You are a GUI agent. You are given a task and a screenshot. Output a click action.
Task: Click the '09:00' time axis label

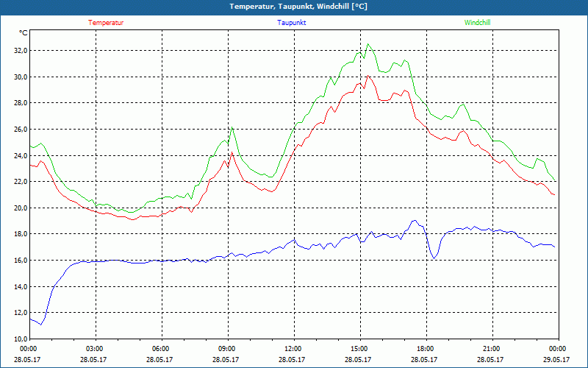(x=228, y=349)
